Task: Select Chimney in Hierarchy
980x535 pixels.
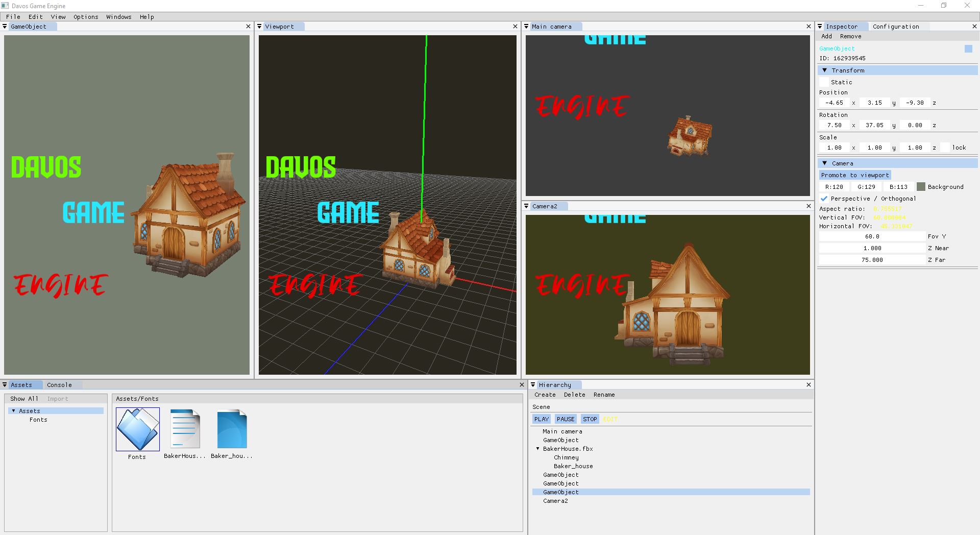Action: pyautogui.click(x=567, y=457)
